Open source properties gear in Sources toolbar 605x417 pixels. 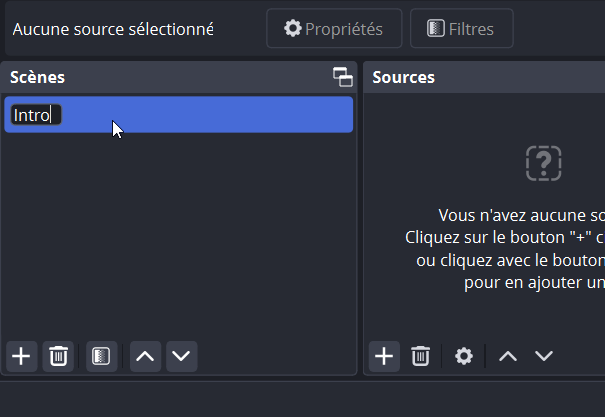coord(464,356)
